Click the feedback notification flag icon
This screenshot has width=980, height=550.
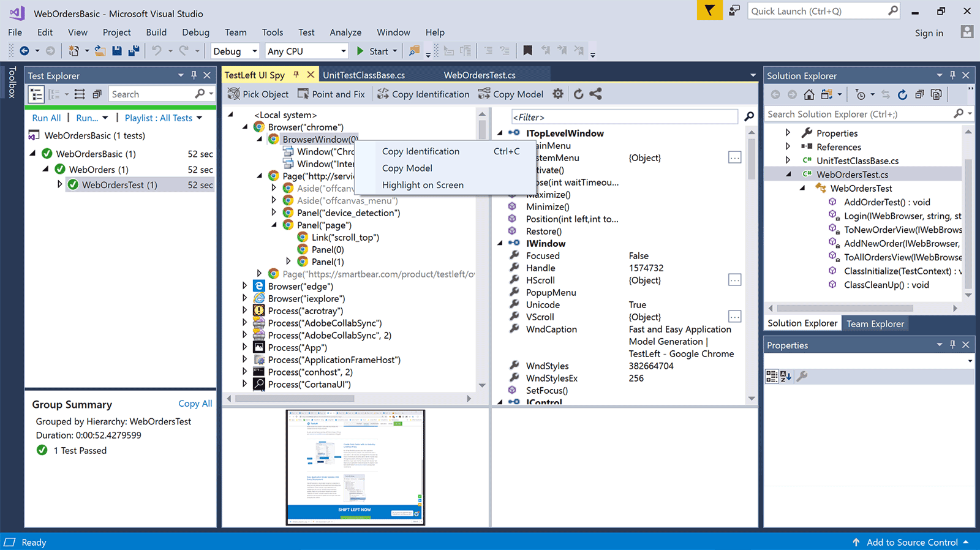click(709, 11)
